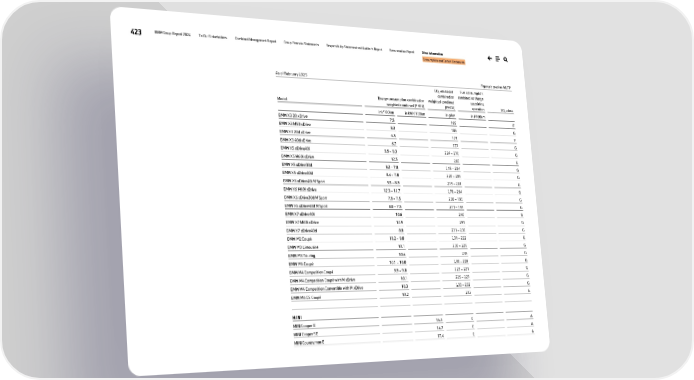The width and height of the screenshot is (694, 380).
Task: Open the table of contents icon
Action: coord(497,59)
